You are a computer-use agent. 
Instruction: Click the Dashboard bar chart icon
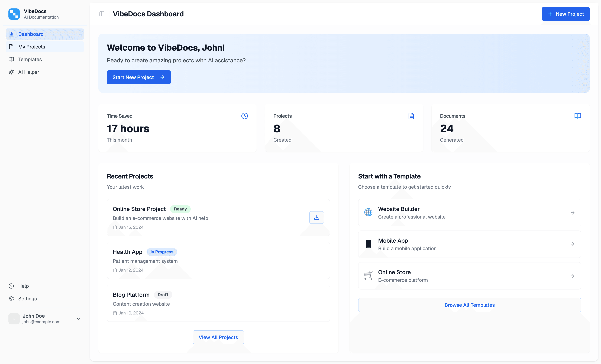point(11,34)
